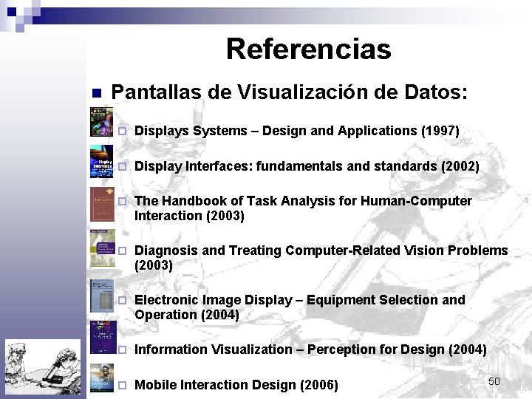The height and width of the screenshot is (399, 532).
Task: Click the square bullet before 'Electronic Image Display'
Action: [x=123, y=300]
